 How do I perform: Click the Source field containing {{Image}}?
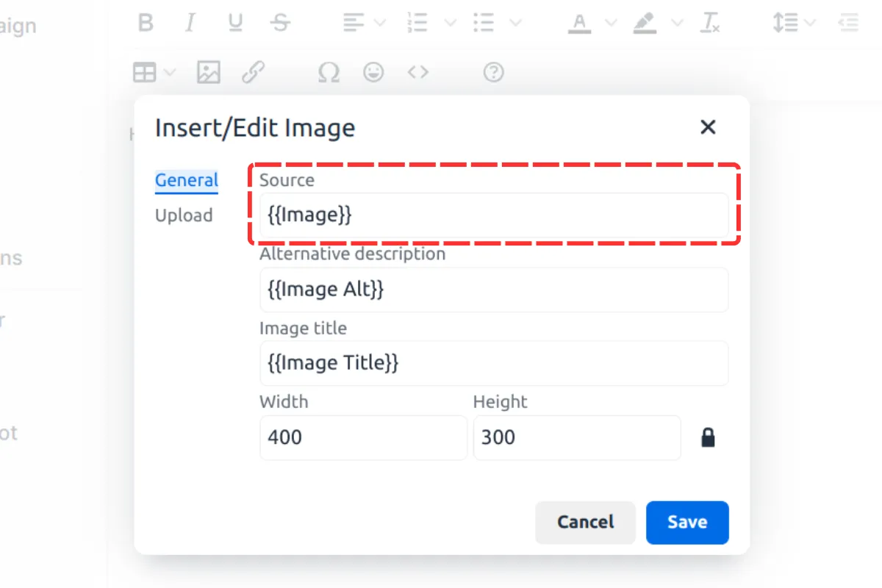click(493, 215)
